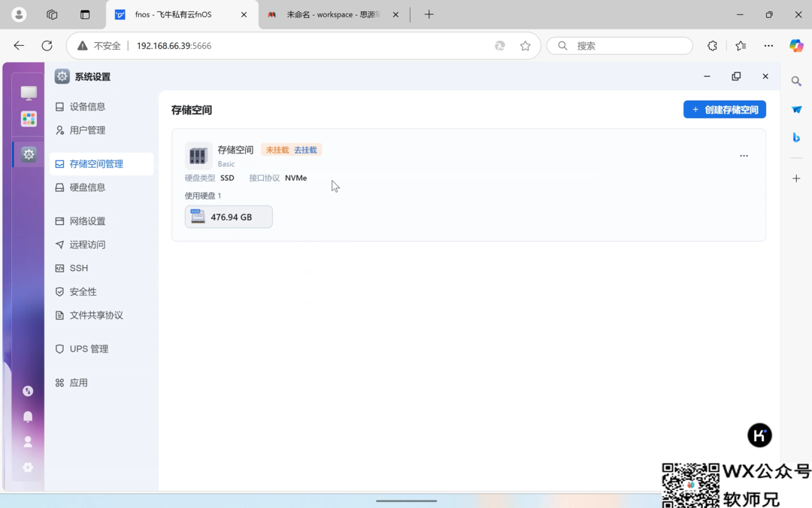Open 硬盘信息 settings page
This screenshot has height=508, width=812.
point(101,187)
